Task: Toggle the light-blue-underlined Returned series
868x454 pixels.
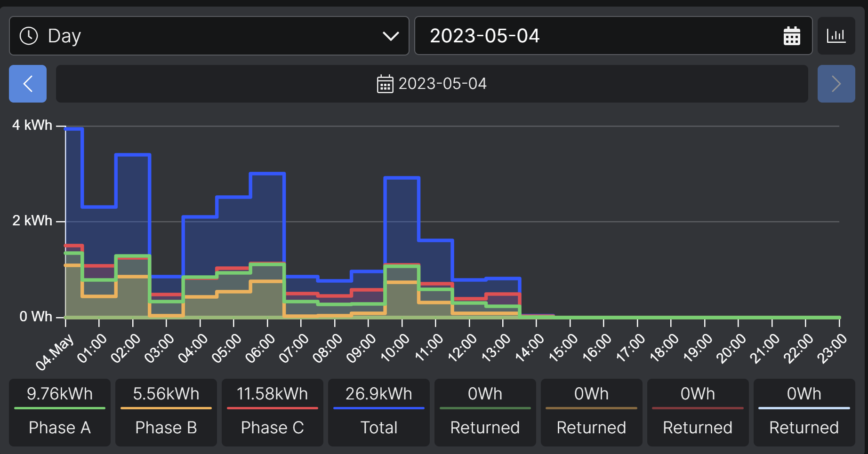Action: pos(804,412)
